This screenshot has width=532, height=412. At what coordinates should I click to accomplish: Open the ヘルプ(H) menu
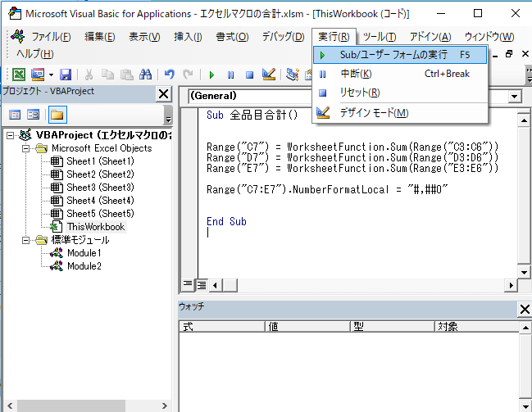pos(35,54)
